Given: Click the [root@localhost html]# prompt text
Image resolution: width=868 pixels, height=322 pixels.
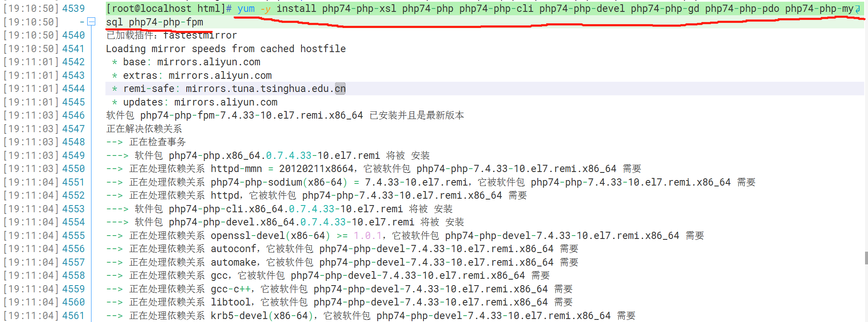Looking at the screenshot, I should tap(169, 8).
